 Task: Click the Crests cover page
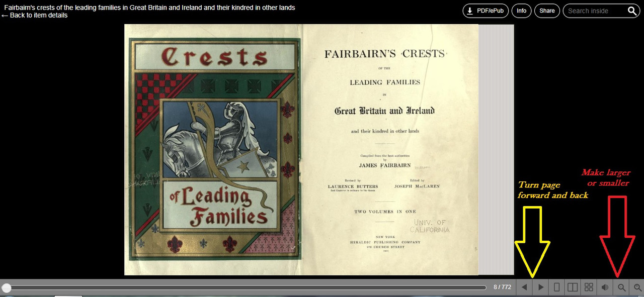[x=214, y=149]
